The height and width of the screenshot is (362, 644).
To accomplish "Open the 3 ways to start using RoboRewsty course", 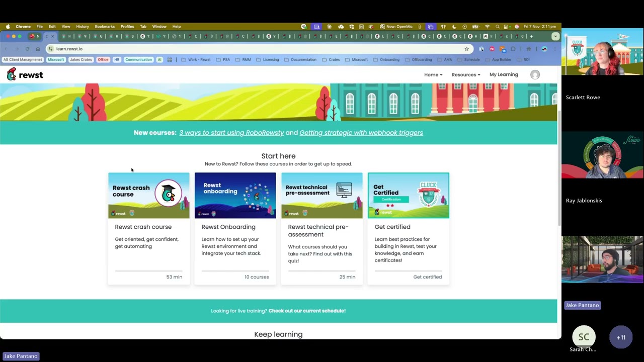I will [231, 133].
